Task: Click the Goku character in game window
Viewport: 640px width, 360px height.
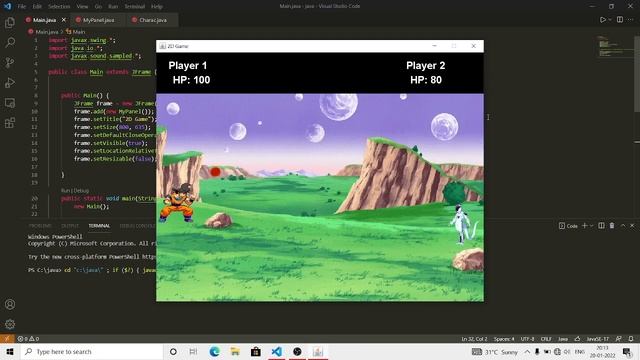Action: (178, 202)
